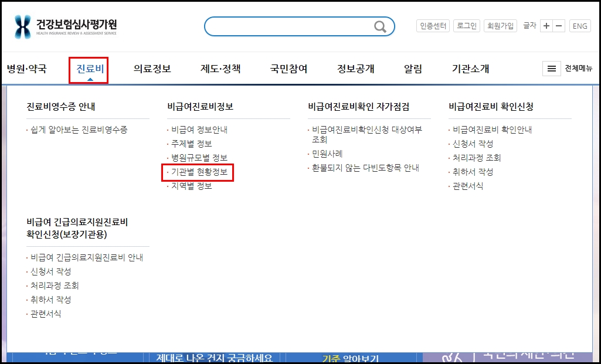Open the 로그인 page

click(x=466, y=25)
